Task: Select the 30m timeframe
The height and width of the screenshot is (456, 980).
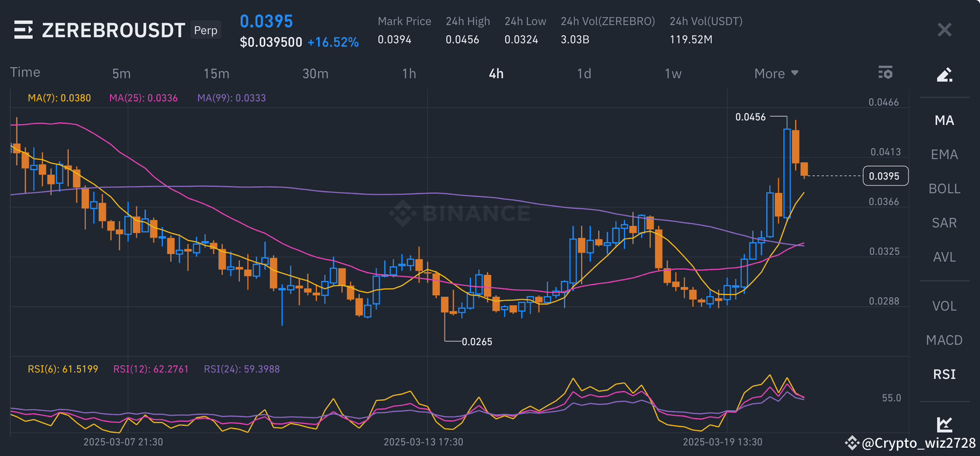Action: [x=315, y=74]
